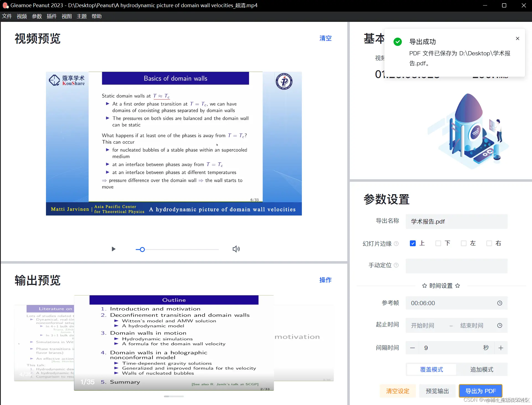Decrease interval time with minus button
This screenshot has width=532, height=405.
click(412, 348)
